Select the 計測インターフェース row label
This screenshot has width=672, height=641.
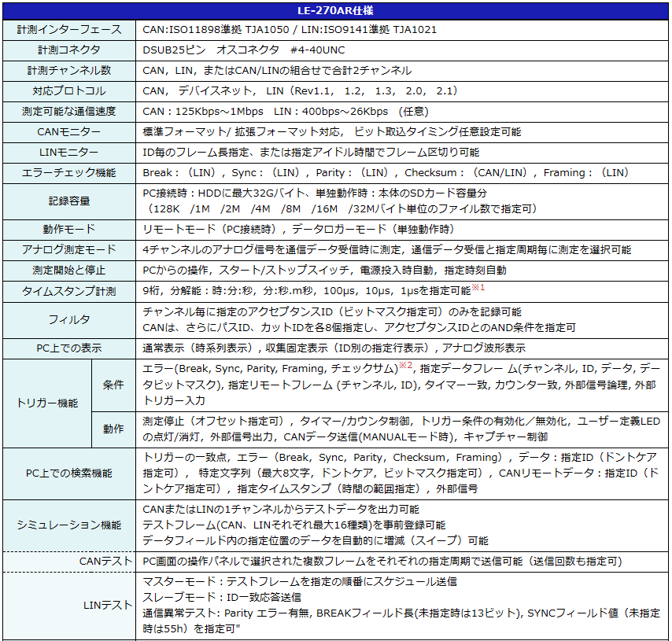click(69, 30)
